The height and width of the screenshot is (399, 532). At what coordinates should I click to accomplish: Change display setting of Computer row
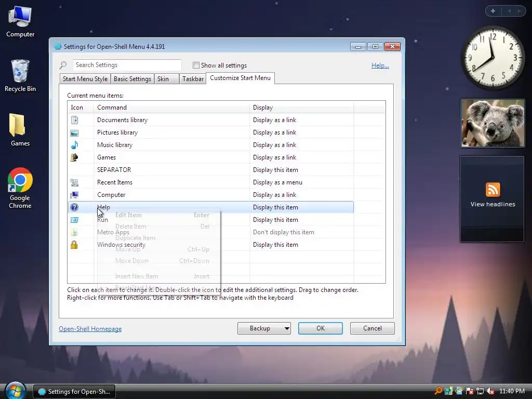(274, 195)
